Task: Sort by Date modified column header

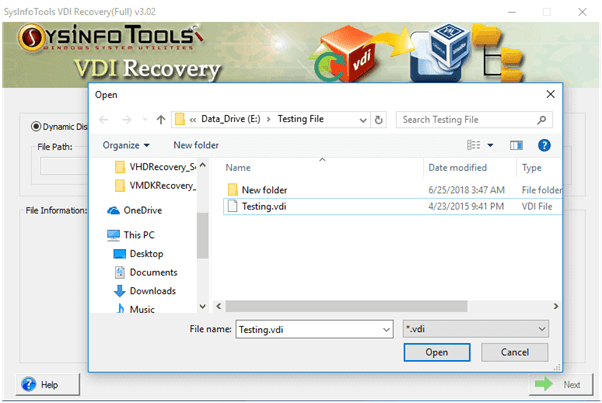Action: coord(457,168)
